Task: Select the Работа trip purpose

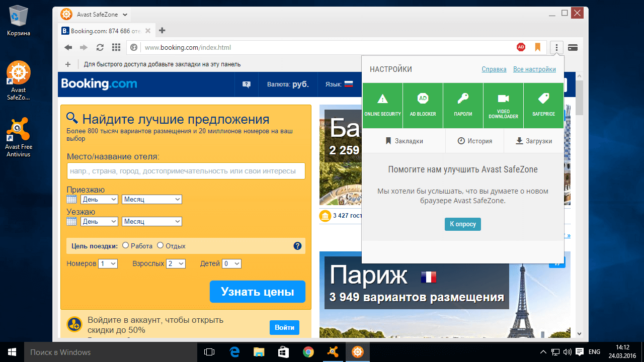Action: coord(125,245)
